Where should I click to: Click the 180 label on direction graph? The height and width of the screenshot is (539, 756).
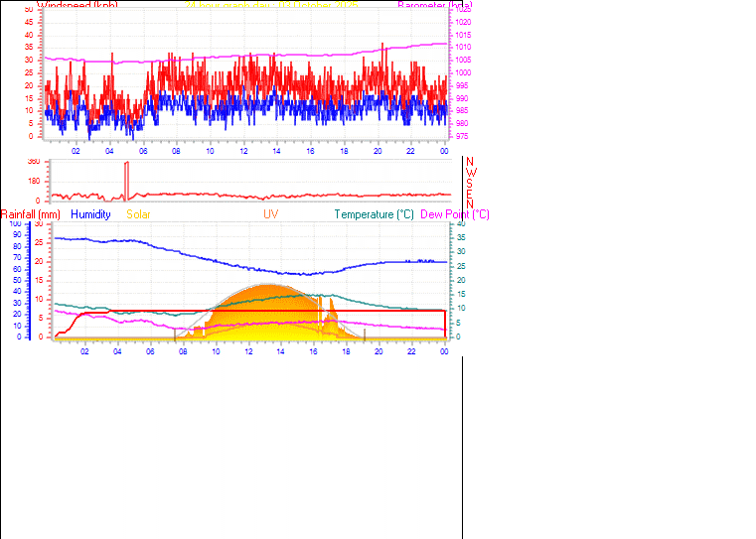[34, 182]
